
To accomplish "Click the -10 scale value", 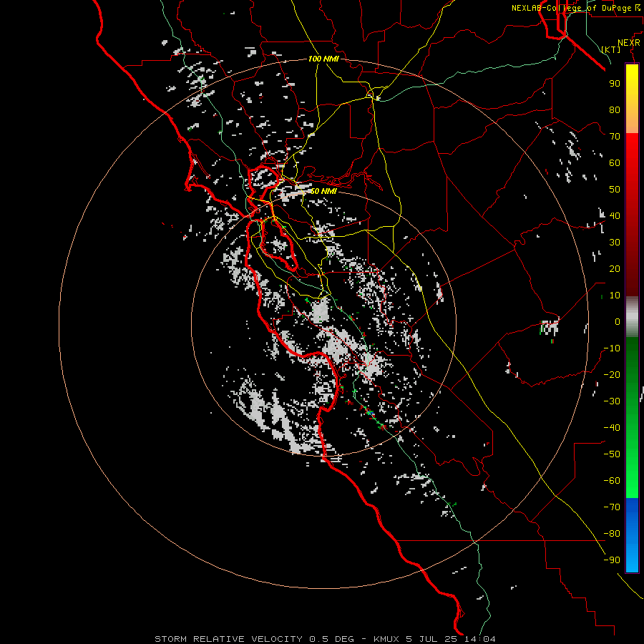I will [612, 348].
